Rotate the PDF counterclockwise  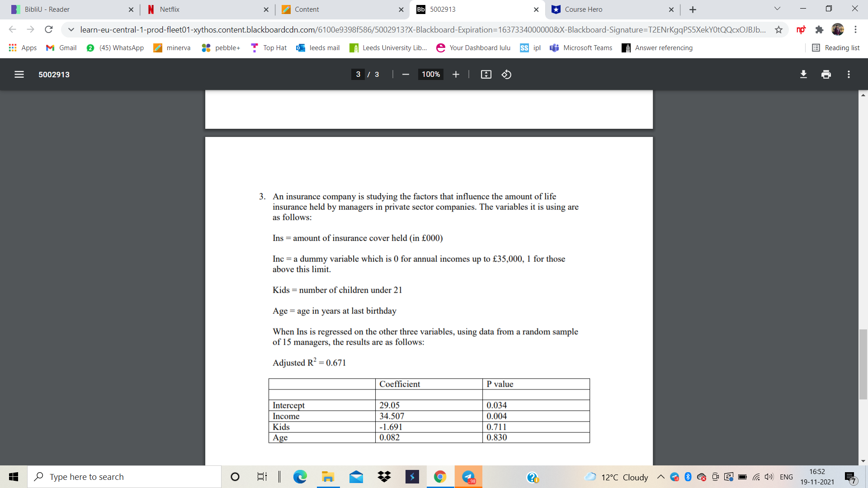coord(506,75)
